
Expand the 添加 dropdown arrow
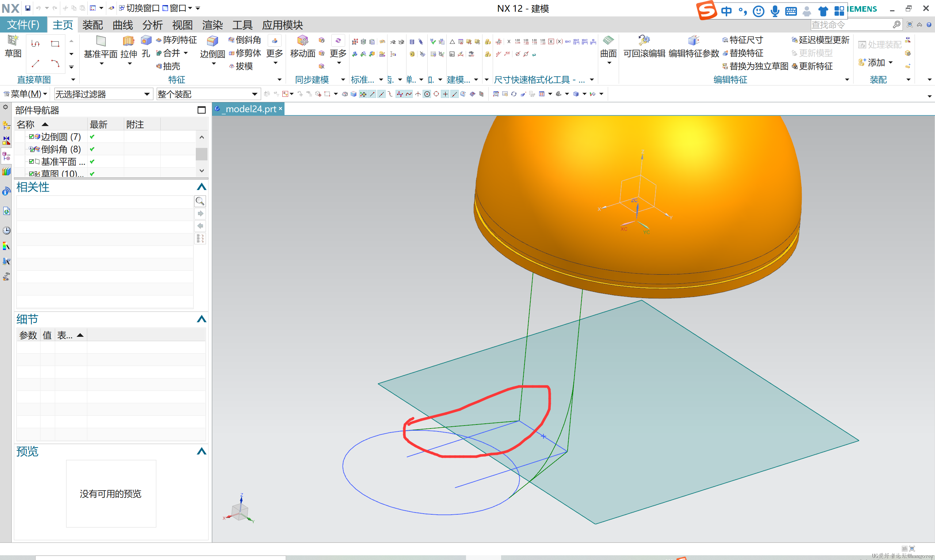[890, 62]
